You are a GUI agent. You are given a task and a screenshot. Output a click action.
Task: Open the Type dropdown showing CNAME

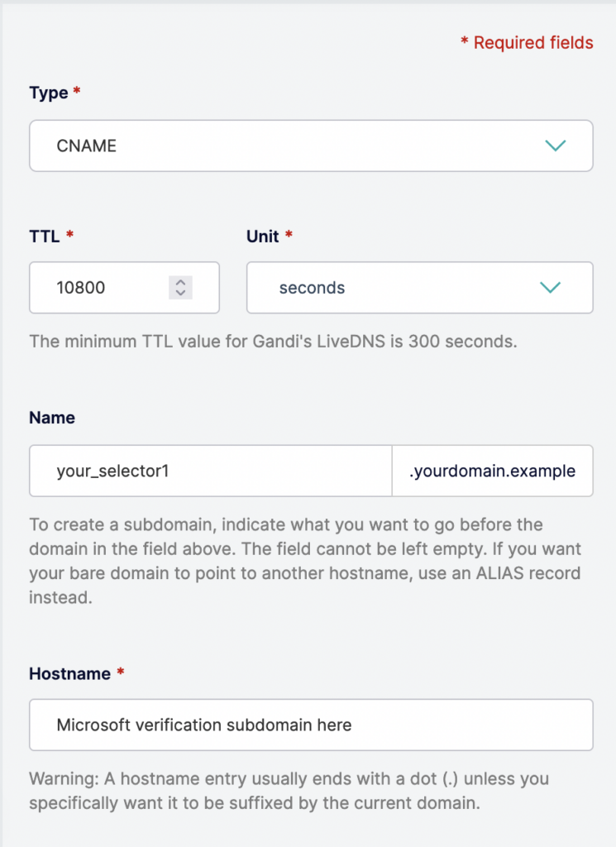[x=310, y=146]
